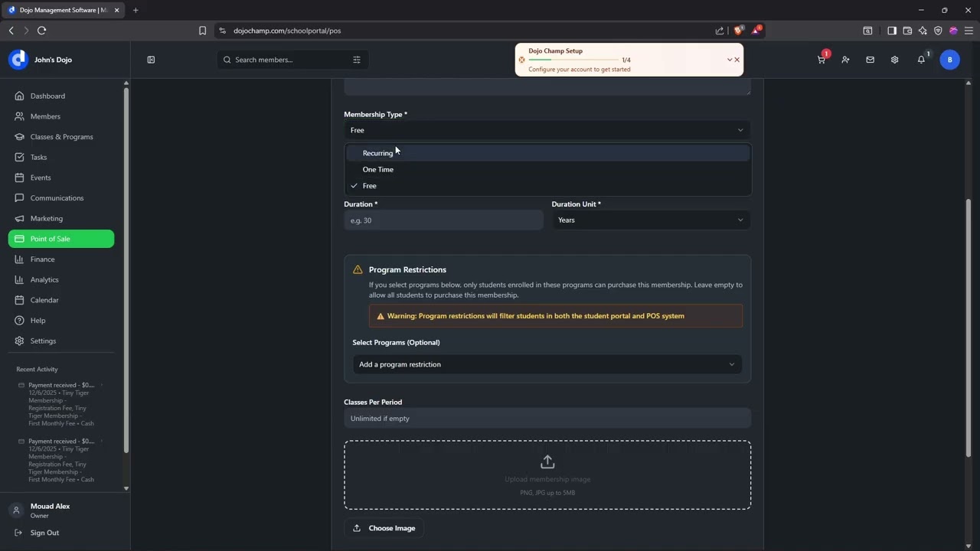980x551 pixels.
Task: Click the John's Dojo logo
Action: [18, 60]
